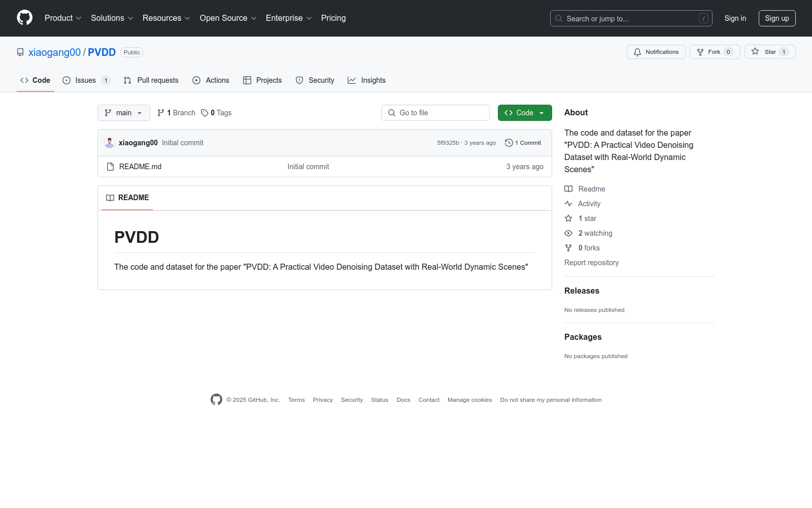The width and height of the screenshot is (812, 508).
Task: Click the commit history clock icon
Action: click(509, 143)
